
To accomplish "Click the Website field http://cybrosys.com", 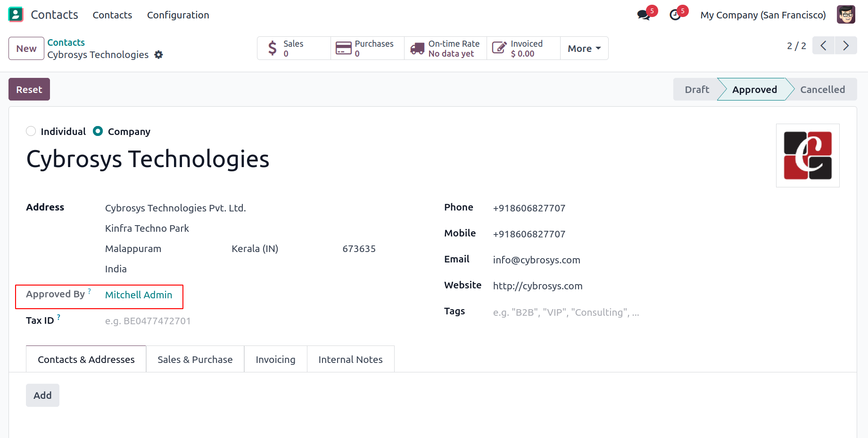I will coord(538,286).
